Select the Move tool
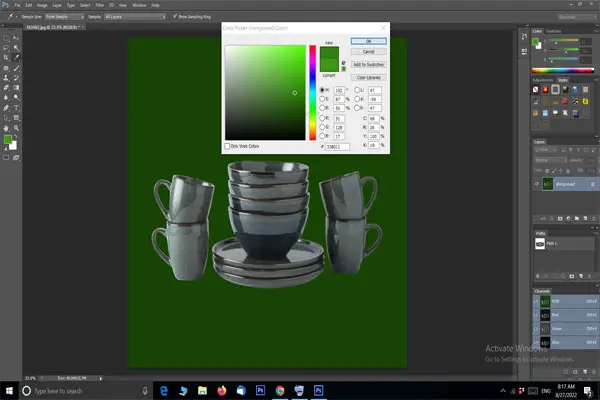The height and width of the screenshot is (400, 600). pos(16,38)
